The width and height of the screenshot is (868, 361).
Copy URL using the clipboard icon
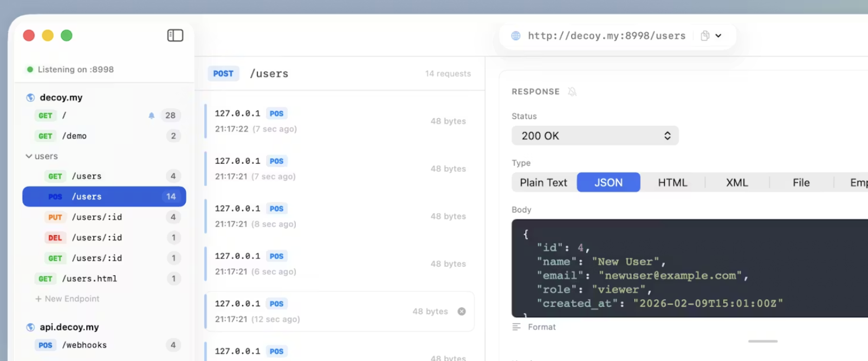705,36
